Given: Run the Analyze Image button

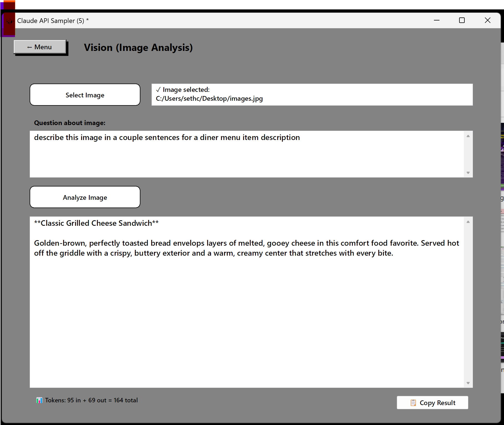Looking at the screenshot, I should (85, 197).
